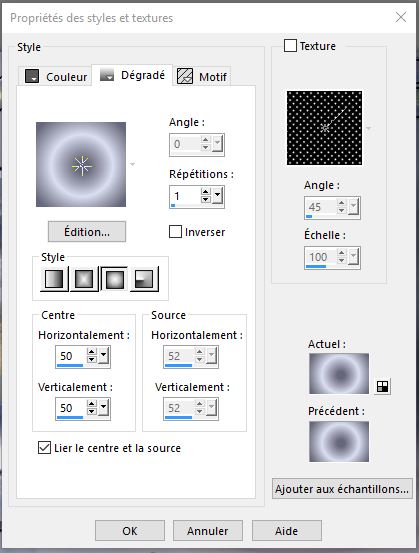
Task: Select the linear gradient style icon
Action: pos(54,279)
